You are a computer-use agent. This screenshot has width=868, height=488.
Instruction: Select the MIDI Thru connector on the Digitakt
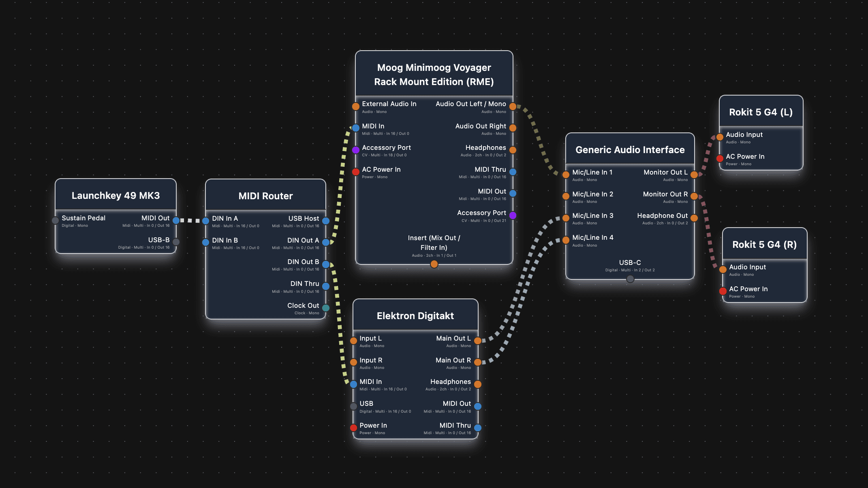tap(478, 428)
